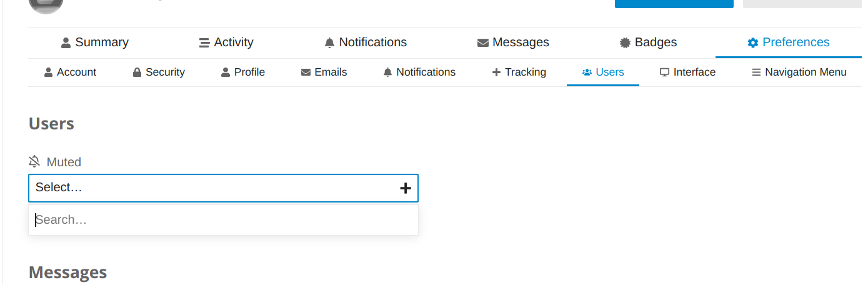Click the plus caret in Muted selector
The height and width of the screenshot is (285, 868).
click(x=406, y=187)
